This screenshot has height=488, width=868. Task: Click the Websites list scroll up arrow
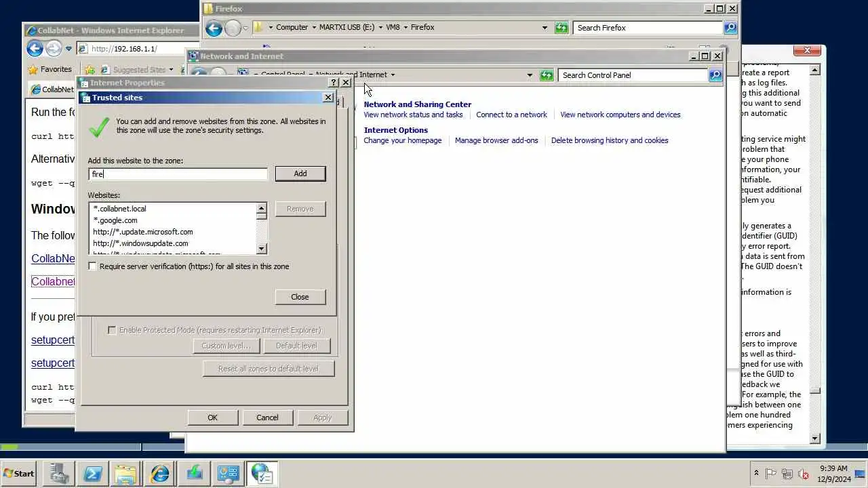262,208
